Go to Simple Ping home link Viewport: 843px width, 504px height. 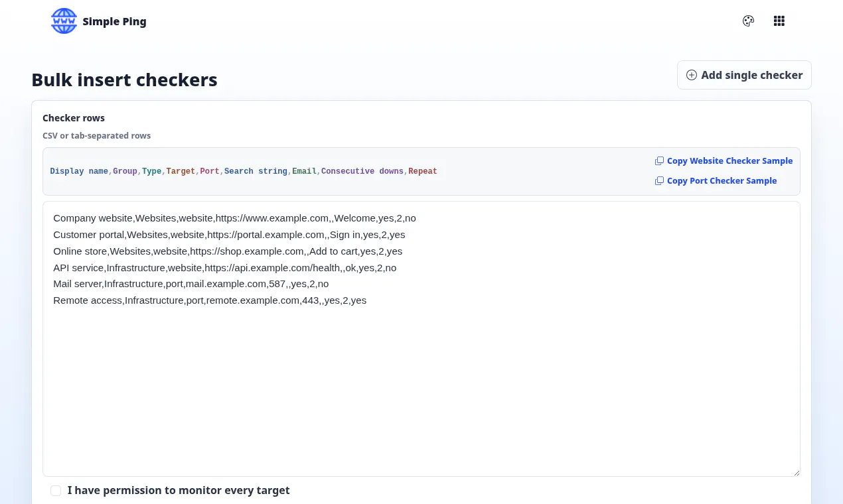(99, 21)
